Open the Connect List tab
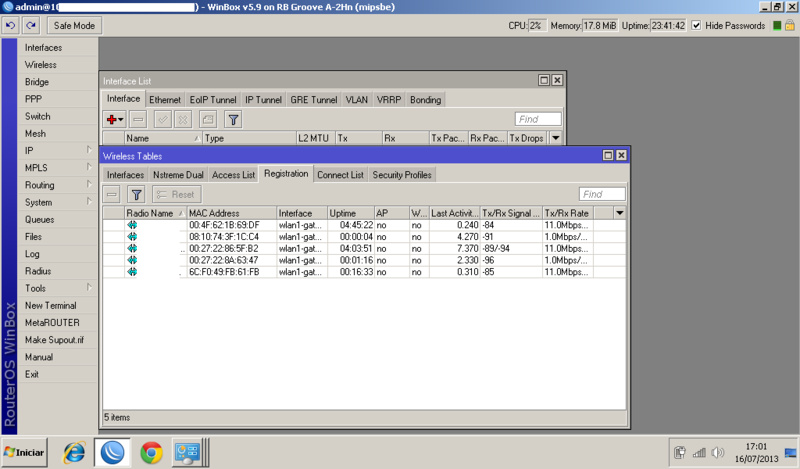The height and width of the screenshot is (469, 800). [340, 175]
